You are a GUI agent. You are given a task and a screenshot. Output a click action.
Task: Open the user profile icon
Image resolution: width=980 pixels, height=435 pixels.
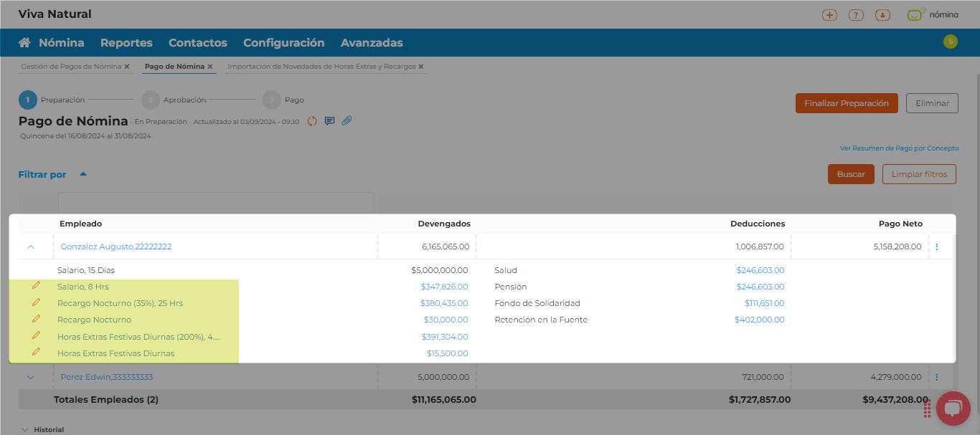882,15
